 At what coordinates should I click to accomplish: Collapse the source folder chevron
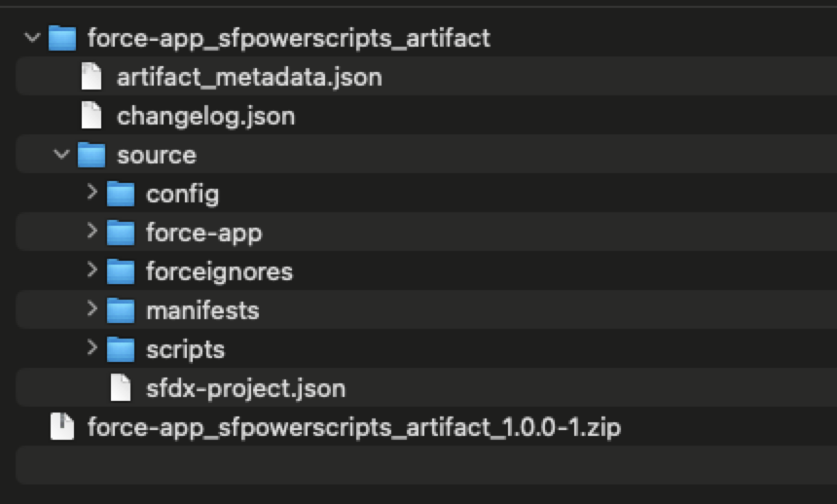[61, 155]
